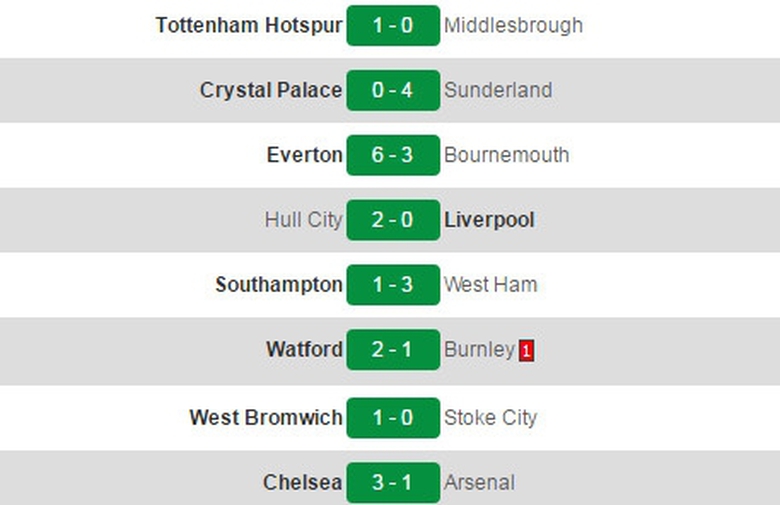Image resolution: width=780 pixels, height=505 pixels.
Task: View Chelsea 3 - 1 Arsenal match details
Action: pyautogui.click(x=393, y=483)
